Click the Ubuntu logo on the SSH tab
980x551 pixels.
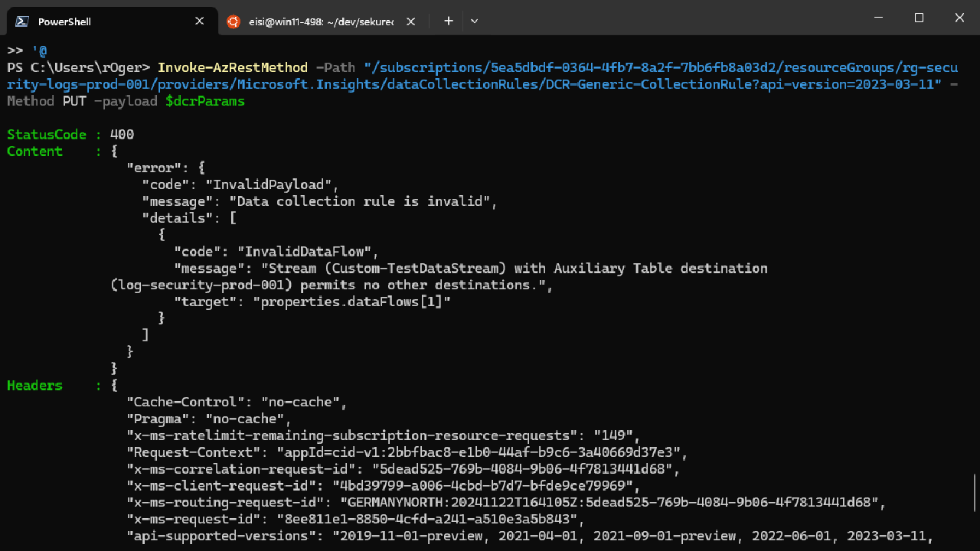click(x=233, y=21)
